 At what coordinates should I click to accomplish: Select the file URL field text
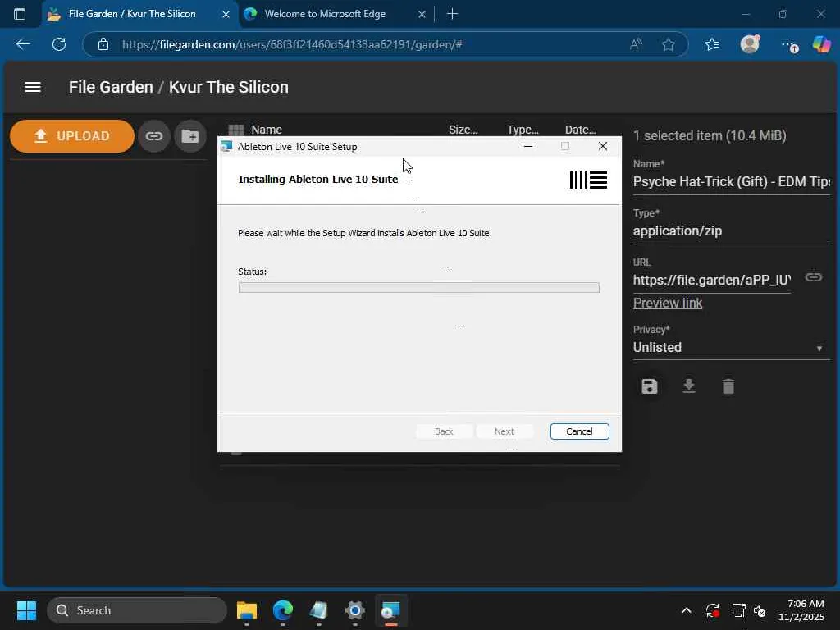point(711,281)
